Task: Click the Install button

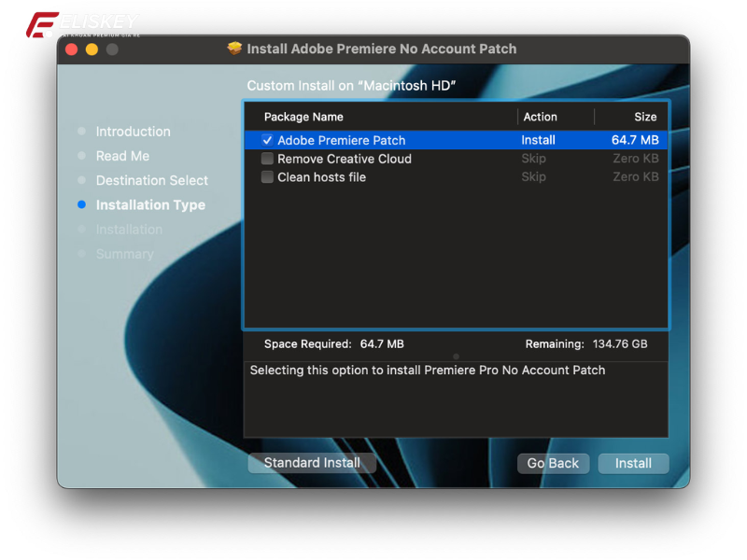Action: 633,463
